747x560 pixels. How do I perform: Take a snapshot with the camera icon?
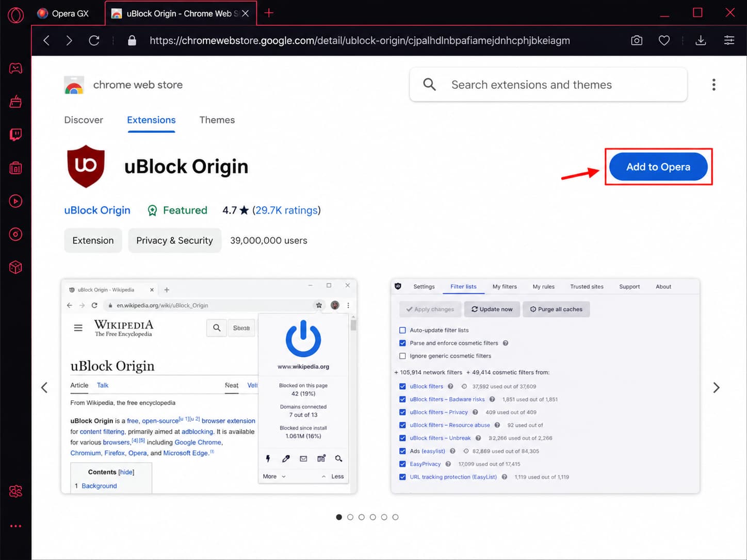(637, 40)
